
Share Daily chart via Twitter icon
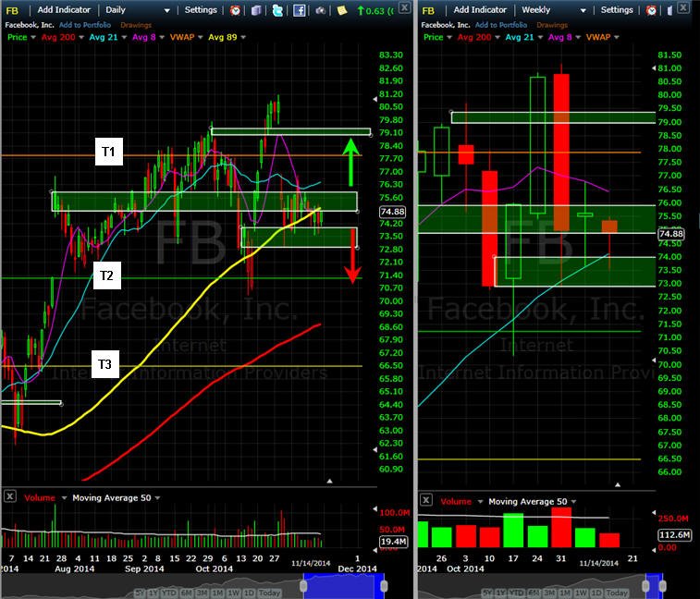(x=277, y=10)
